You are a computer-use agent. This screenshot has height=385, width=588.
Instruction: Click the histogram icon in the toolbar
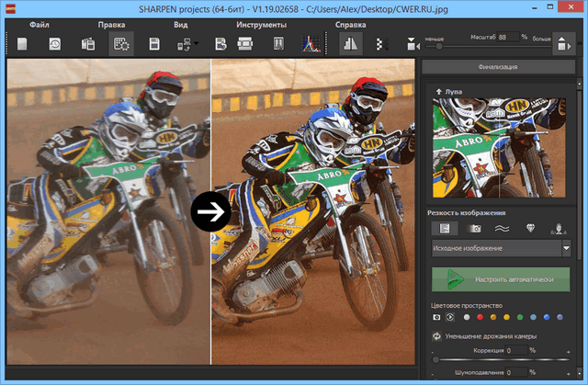[310, 43]
